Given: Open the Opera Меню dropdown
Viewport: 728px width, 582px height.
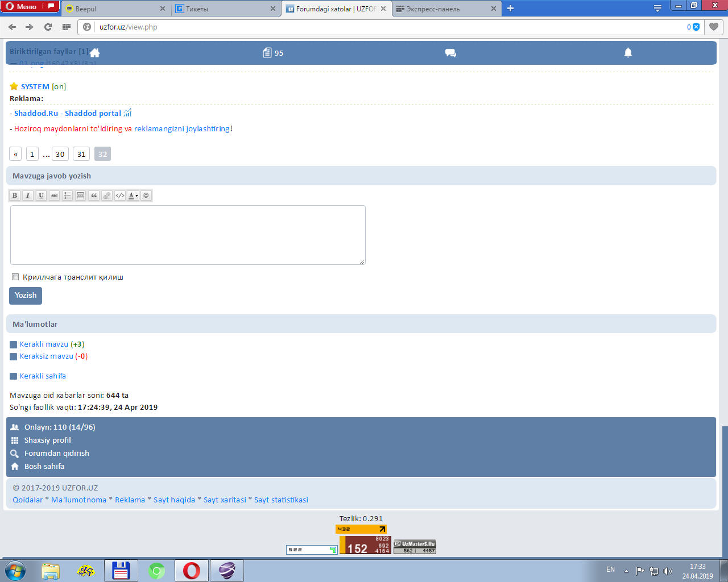Looking at the screenshot, I should pyautogui.click(x=30, y=7).
